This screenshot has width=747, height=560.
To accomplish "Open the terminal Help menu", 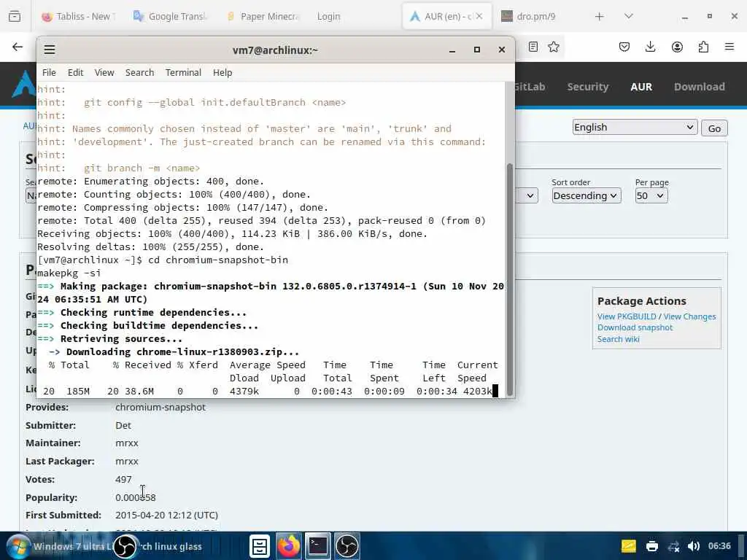I will click(222, 72).
